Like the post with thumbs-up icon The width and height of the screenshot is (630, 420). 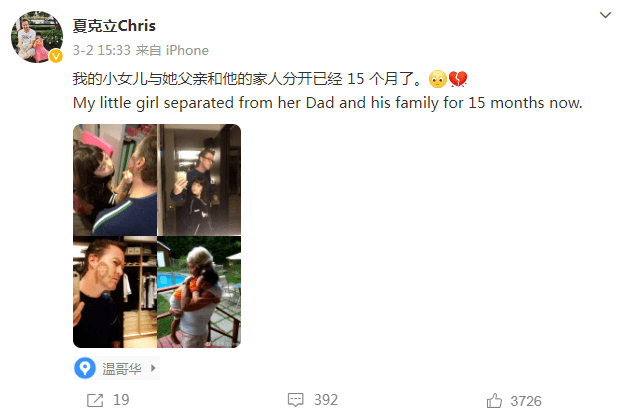click(x=494, y=400)
